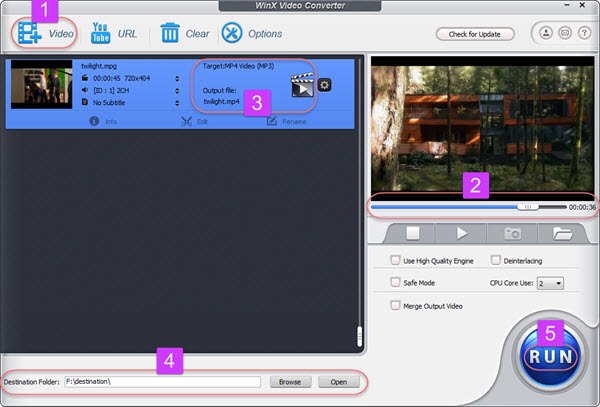
Task: Expand the video track selector 00:00:45 720x404
Action: point(177,78)
